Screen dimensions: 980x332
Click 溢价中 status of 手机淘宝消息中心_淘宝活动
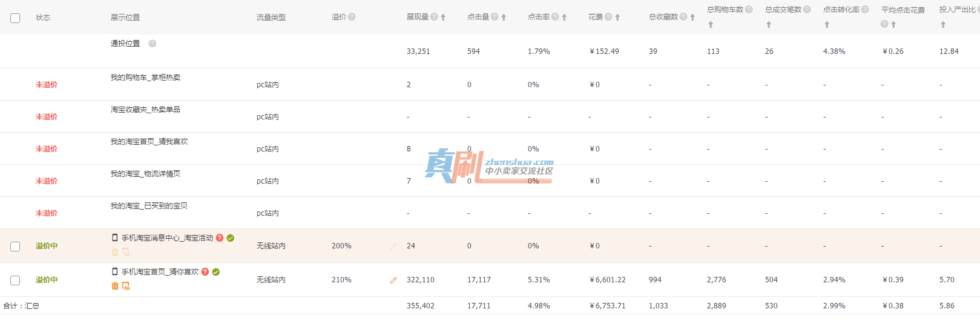coord(47,246)
